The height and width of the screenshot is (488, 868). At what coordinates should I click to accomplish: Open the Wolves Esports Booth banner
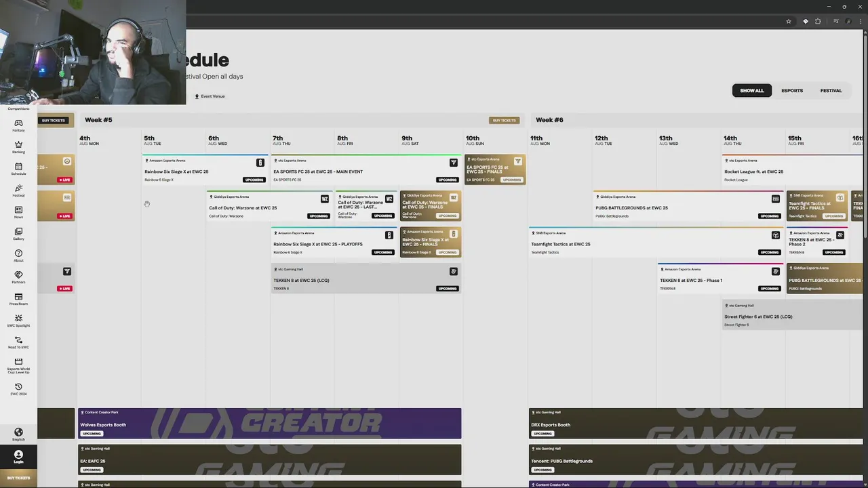coord(269,424)
